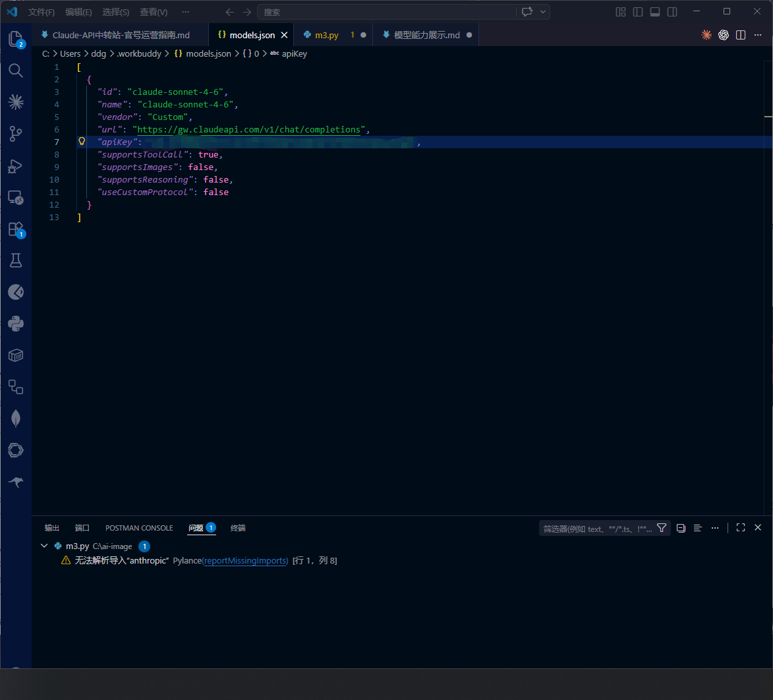Maximize the bottom panel size
The image size is (773, 700).
(x=741, y=527)
